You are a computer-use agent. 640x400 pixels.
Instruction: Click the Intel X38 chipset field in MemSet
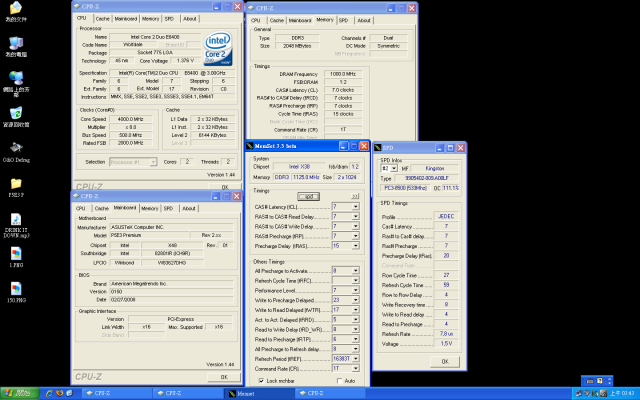(299, 167)
